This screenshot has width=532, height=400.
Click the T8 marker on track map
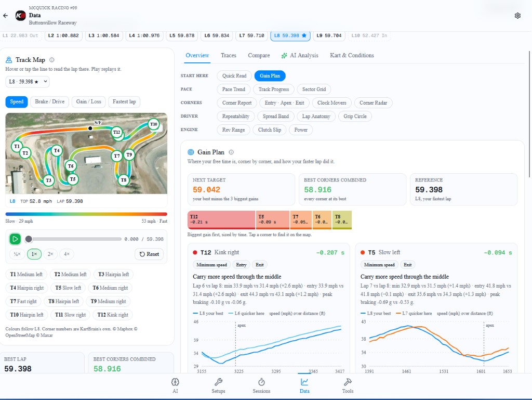pos(124,179)
